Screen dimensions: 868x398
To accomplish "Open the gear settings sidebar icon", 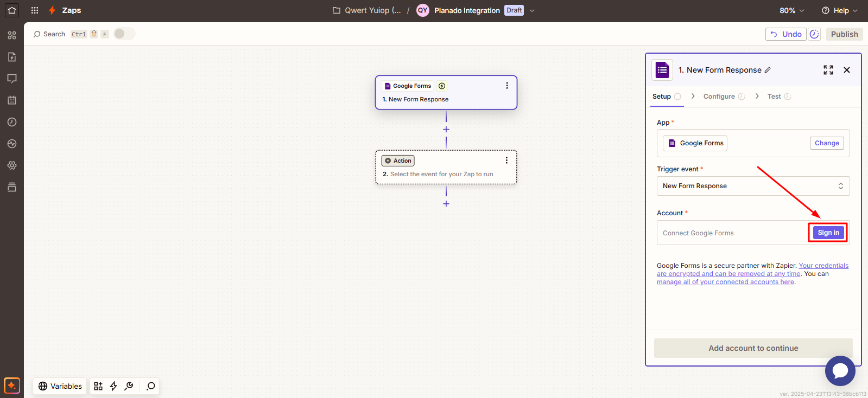I will pos(12,165).
